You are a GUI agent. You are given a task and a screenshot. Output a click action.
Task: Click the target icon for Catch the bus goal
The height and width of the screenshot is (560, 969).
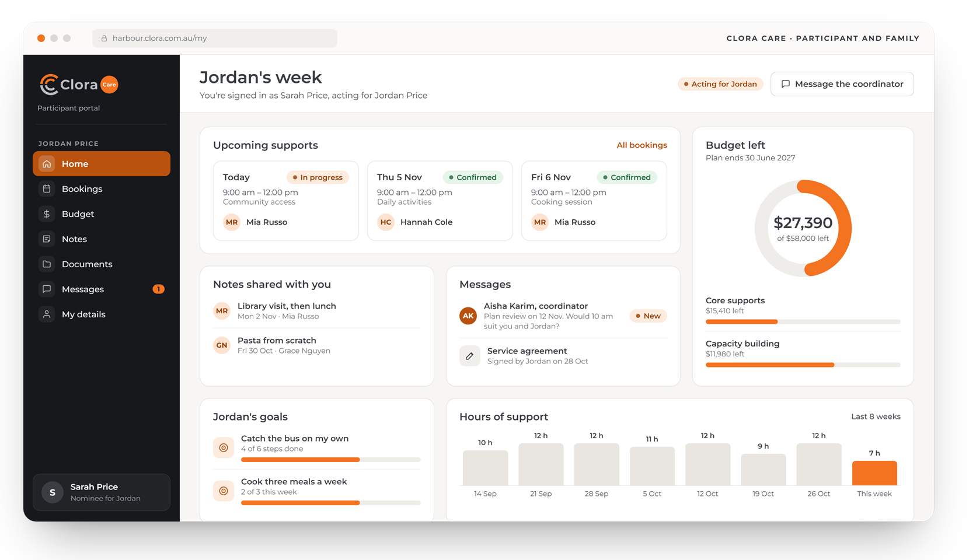[224, 448]
